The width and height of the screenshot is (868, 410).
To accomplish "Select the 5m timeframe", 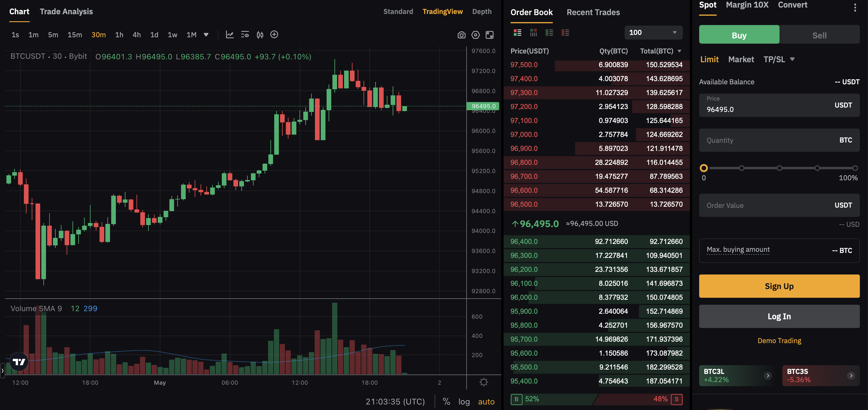I will pos(53,35).
